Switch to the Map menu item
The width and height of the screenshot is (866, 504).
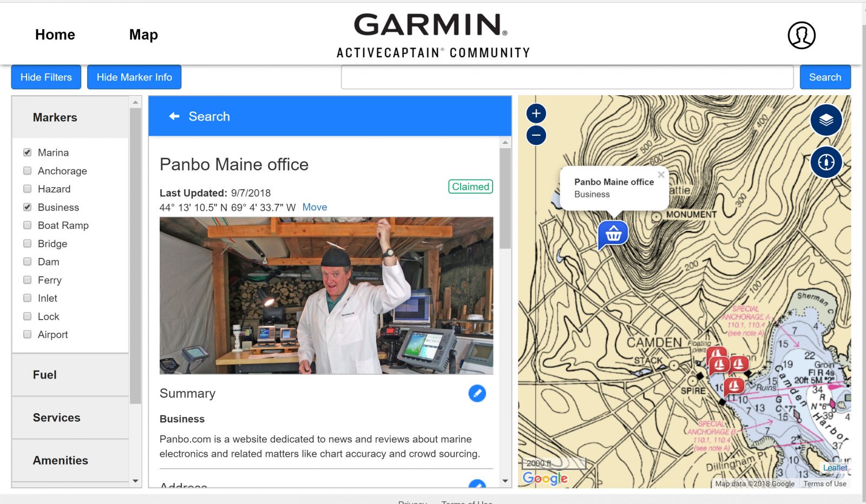click(143, 34)
